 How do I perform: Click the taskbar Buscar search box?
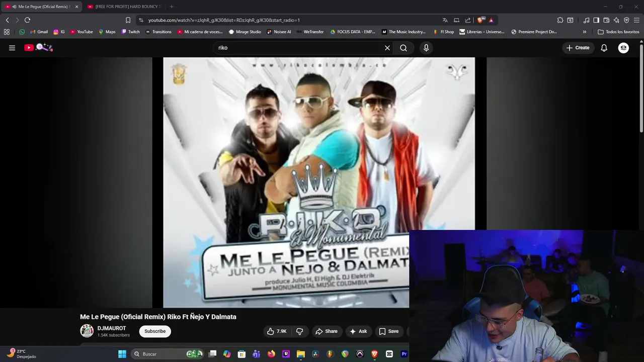168,354
